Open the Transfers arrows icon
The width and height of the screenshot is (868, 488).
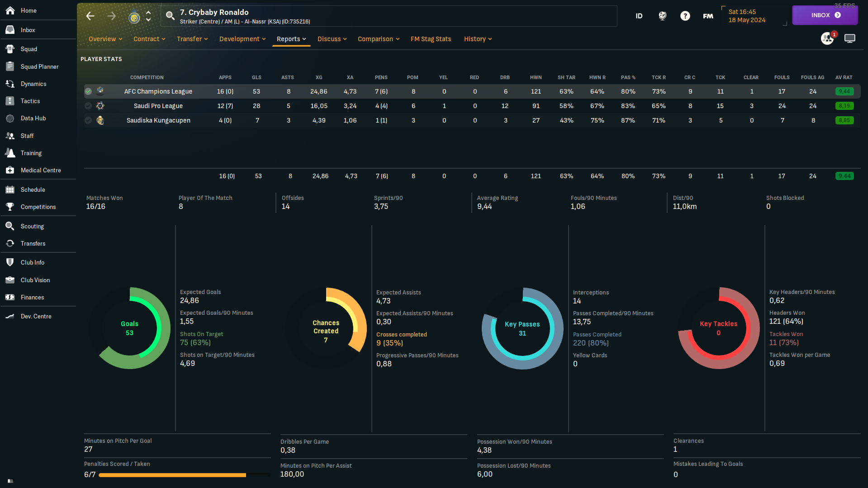10,243
